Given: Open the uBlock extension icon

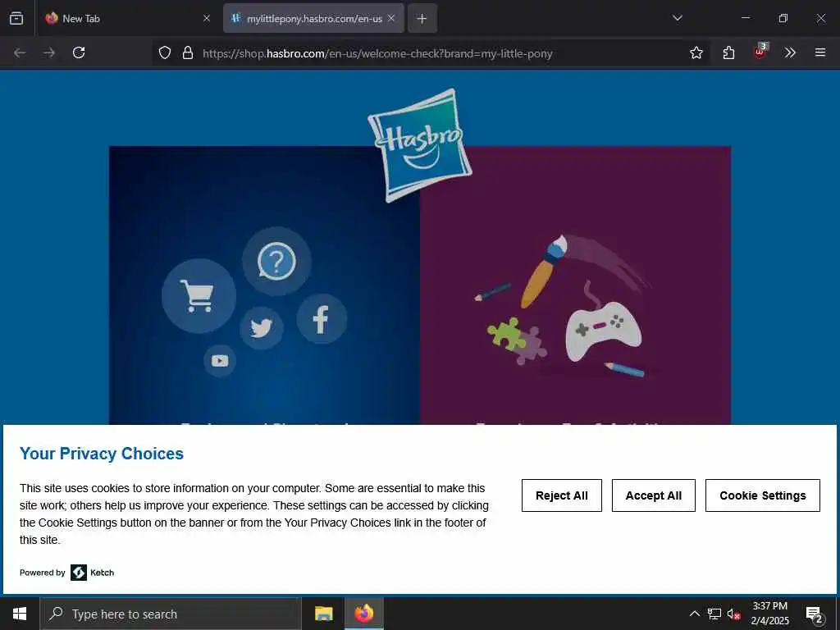Looking at the screenshot, I should point(760,52).
